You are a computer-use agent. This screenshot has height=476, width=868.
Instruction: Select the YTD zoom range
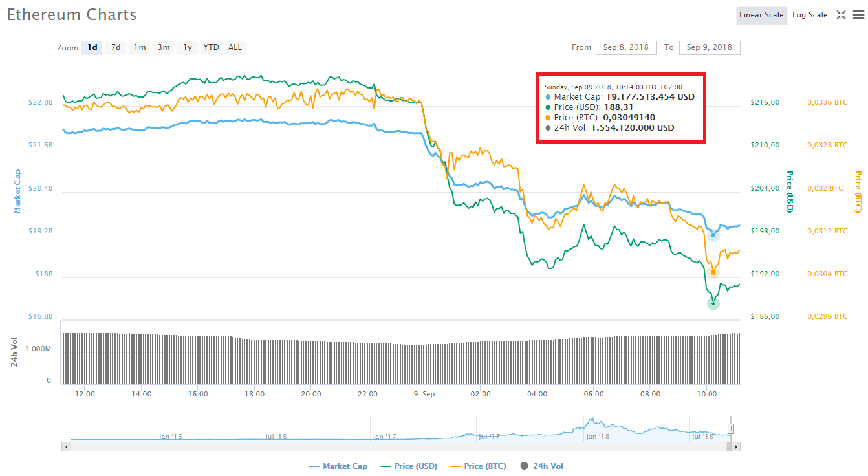click(211, 47)
